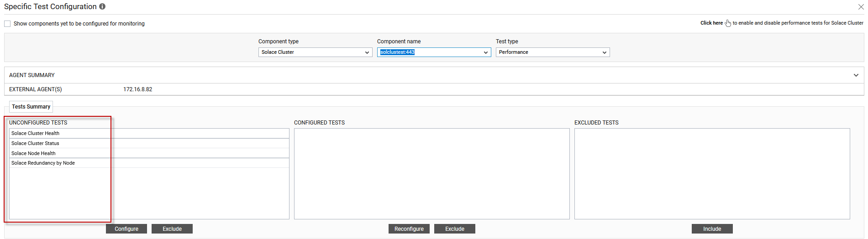Click the hand pointer icon near Click here
This screenshot has width=868, height=239.
pos(728,23)
